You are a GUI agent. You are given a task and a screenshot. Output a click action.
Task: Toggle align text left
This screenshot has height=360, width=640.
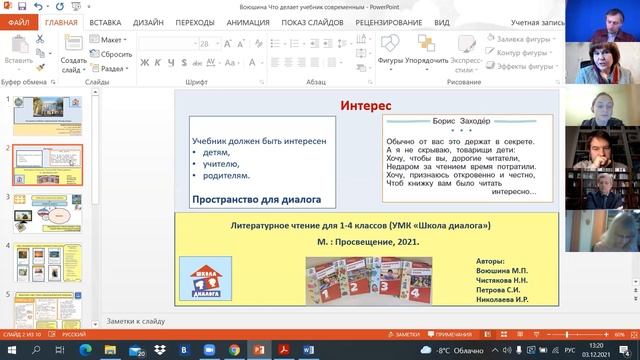coord(275,62)
